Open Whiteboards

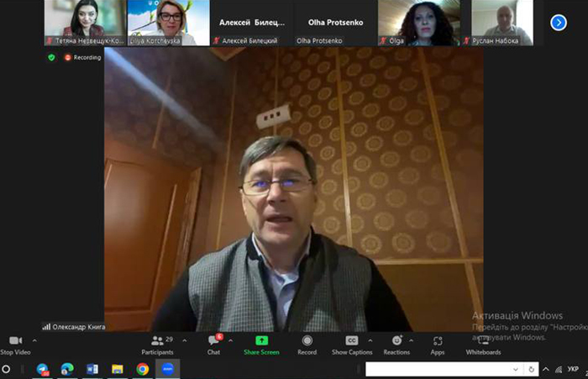[483, 345]
